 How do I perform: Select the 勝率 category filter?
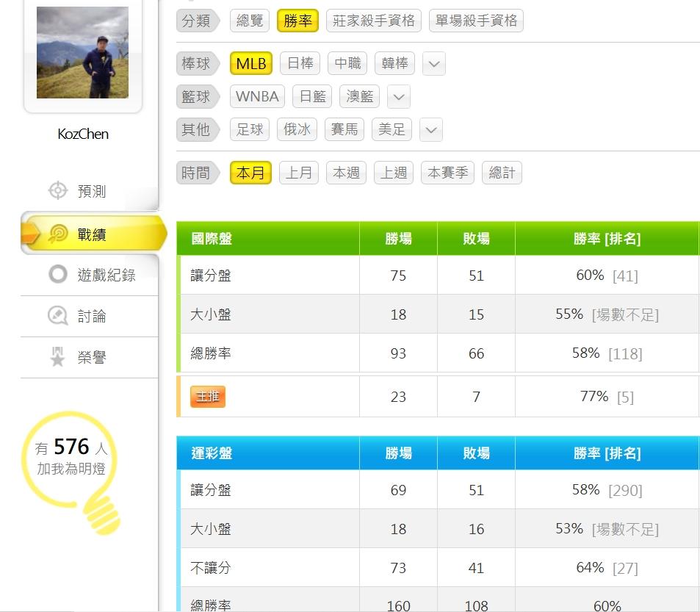[297, 21]
